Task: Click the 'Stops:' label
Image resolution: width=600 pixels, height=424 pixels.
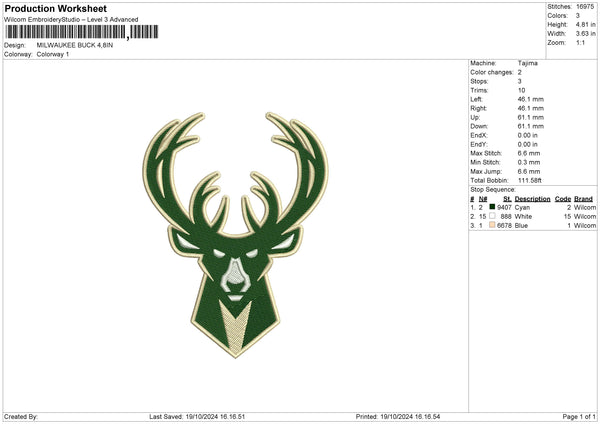Action: click(x=479, y=81)
